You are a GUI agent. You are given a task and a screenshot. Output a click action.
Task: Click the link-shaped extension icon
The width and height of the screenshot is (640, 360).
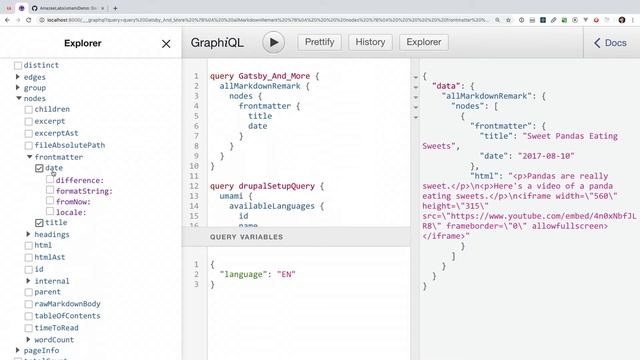point(553,20)
